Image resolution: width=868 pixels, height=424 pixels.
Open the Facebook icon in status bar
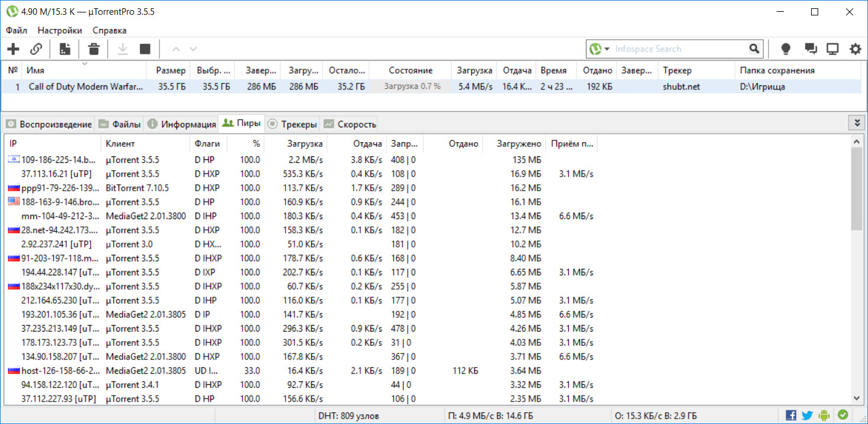(791, 415)
